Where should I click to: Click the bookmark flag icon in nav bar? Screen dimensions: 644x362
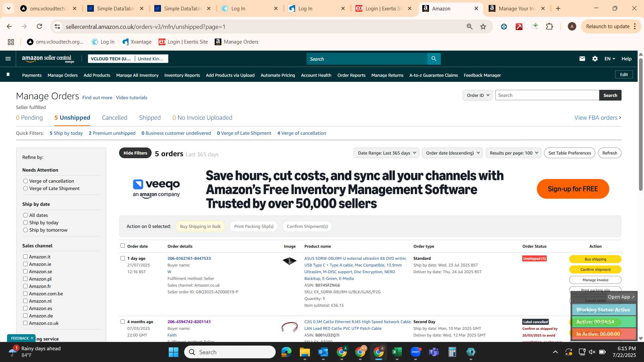point(8,74)
